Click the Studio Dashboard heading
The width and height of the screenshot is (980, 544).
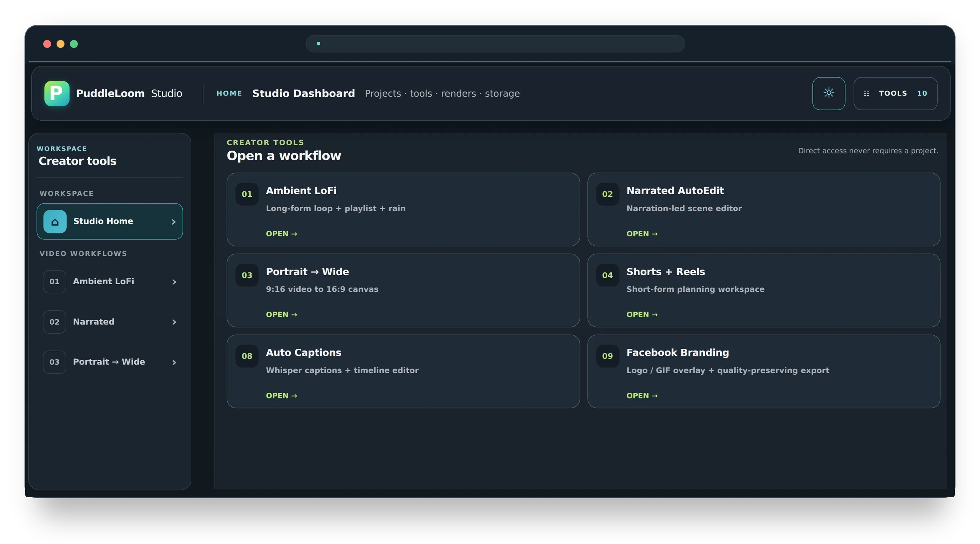(303, 93)
